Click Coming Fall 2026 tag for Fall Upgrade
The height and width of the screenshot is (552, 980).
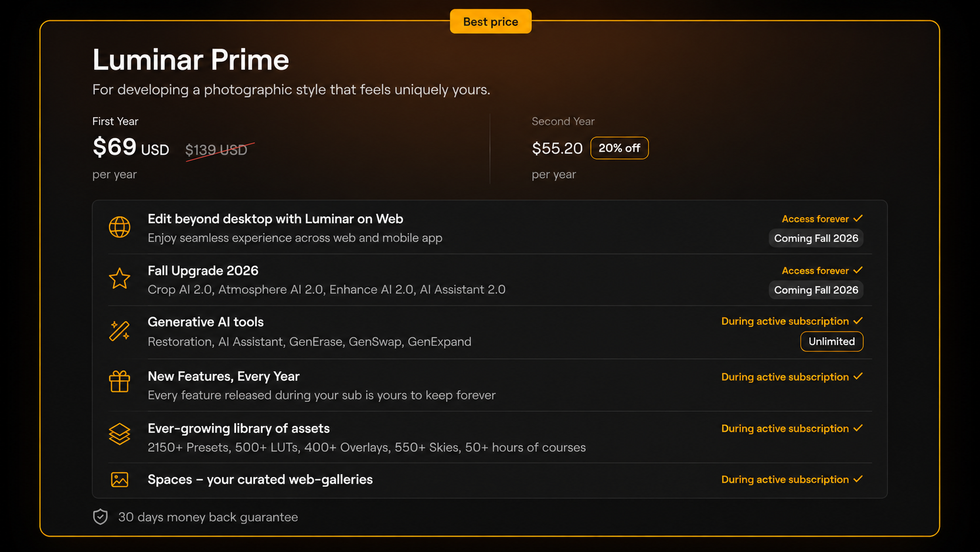816,290
